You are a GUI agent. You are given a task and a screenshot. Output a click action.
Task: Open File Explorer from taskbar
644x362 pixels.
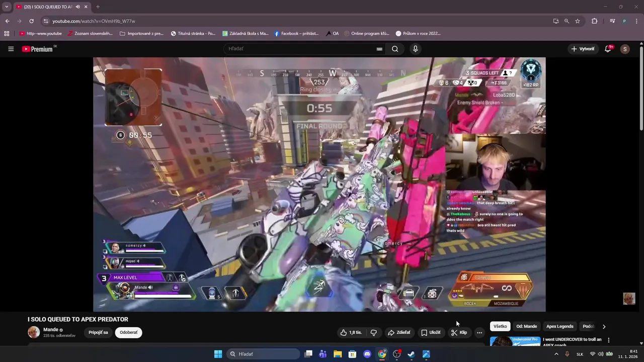click(x=338, y=354)
